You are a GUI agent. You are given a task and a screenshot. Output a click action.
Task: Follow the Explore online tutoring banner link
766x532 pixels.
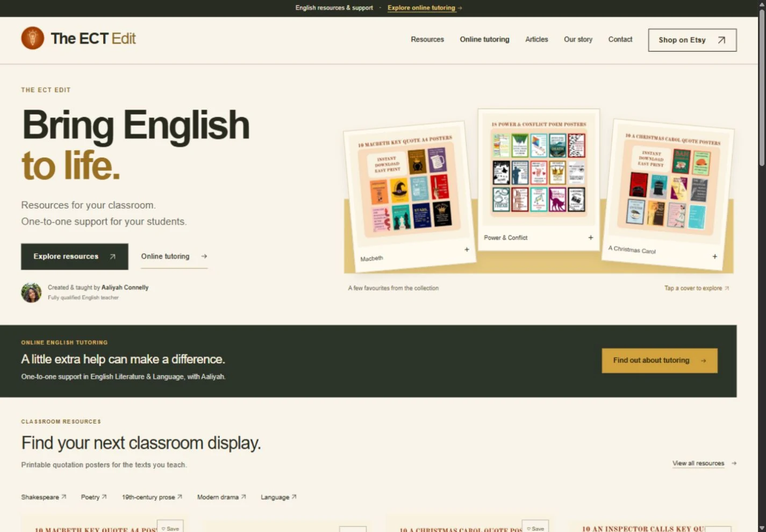(x=425, y=8)
